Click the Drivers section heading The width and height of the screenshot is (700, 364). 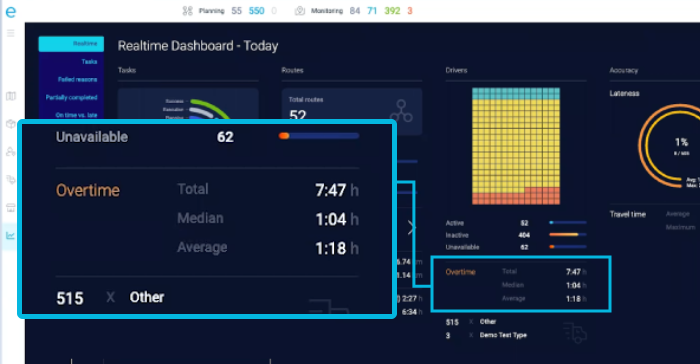(x=456, y=70)
